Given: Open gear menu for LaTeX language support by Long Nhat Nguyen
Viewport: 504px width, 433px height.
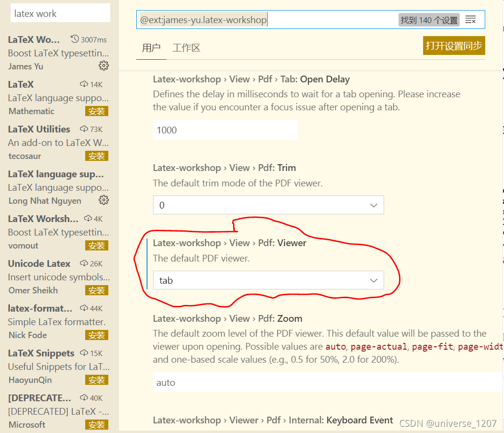Looking at the screenshot, I should point(103,200).
